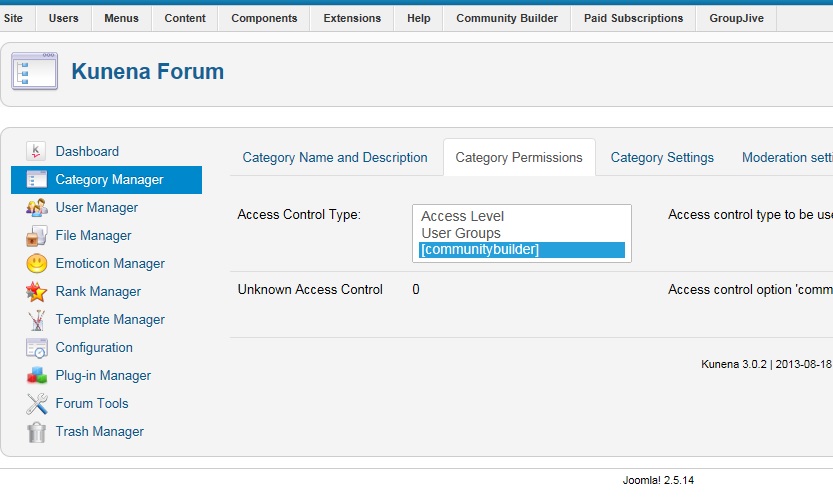The width and height of the screenshot is (833, 498).
Task: Open the File Manager link
Action: (x=94, y=235)
